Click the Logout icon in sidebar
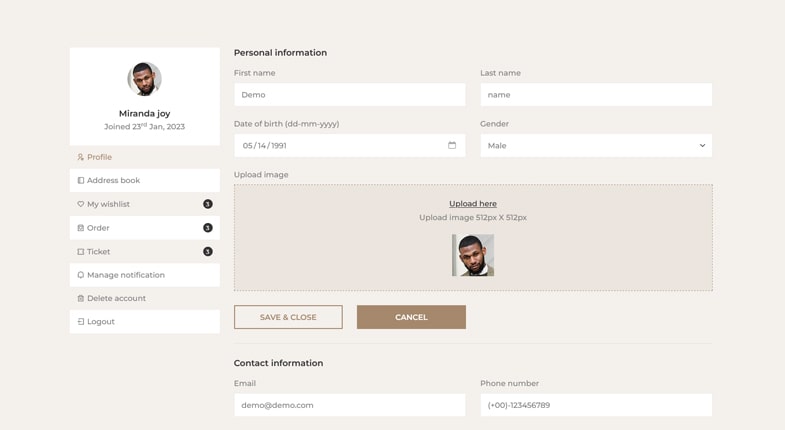The width and height of the screenshot is (785, 430). tap(81, 322)
